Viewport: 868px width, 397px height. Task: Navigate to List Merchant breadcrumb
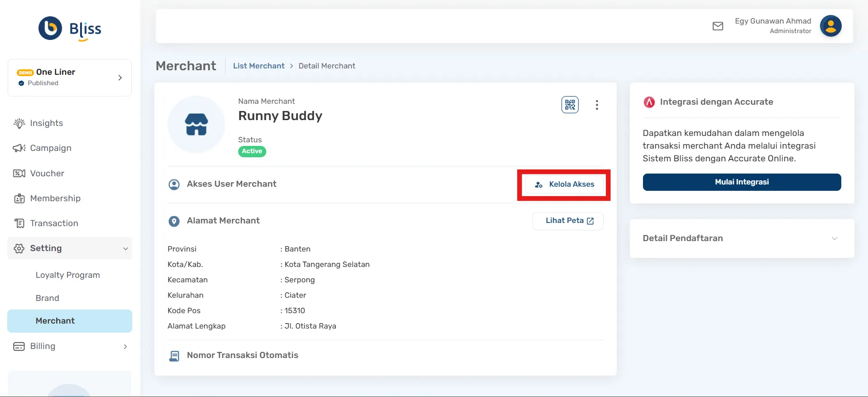tap(259, 66)
